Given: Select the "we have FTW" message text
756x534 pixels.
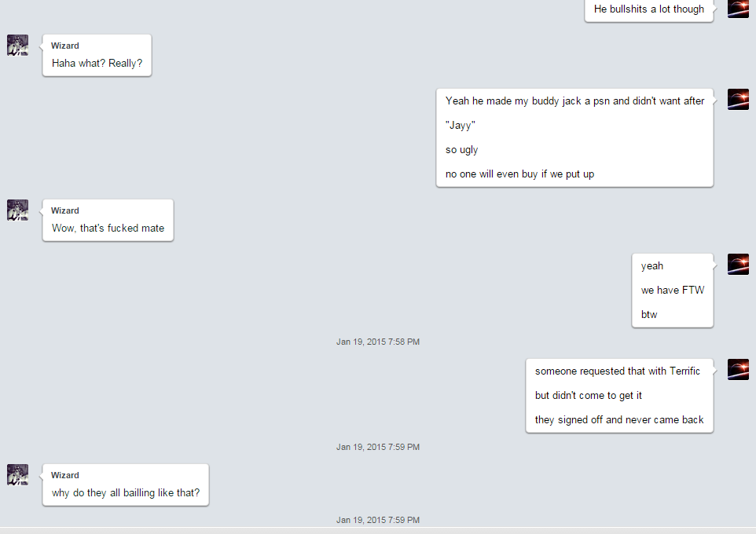Looking at the screenshot, I should click(x=673, y=290).
